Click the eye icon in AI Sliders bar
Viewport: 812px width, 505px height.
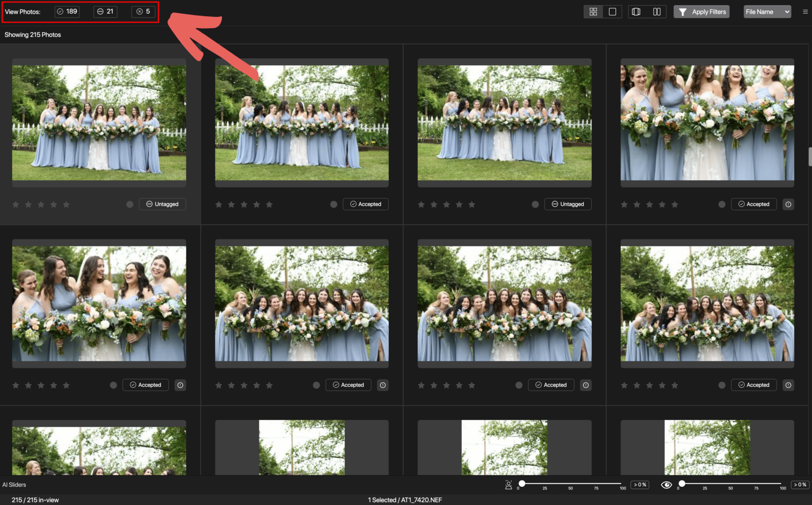pos(667,485)
